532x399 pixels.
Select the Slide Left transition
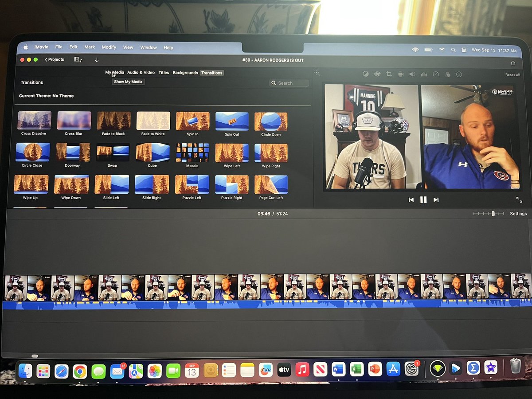(112, 184)
